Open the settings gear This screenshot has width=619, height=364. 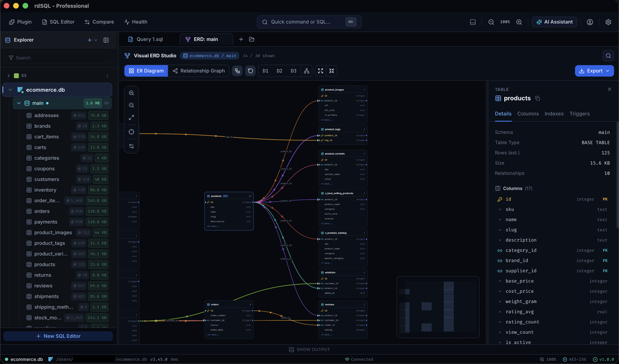click(x=608, y=22)
